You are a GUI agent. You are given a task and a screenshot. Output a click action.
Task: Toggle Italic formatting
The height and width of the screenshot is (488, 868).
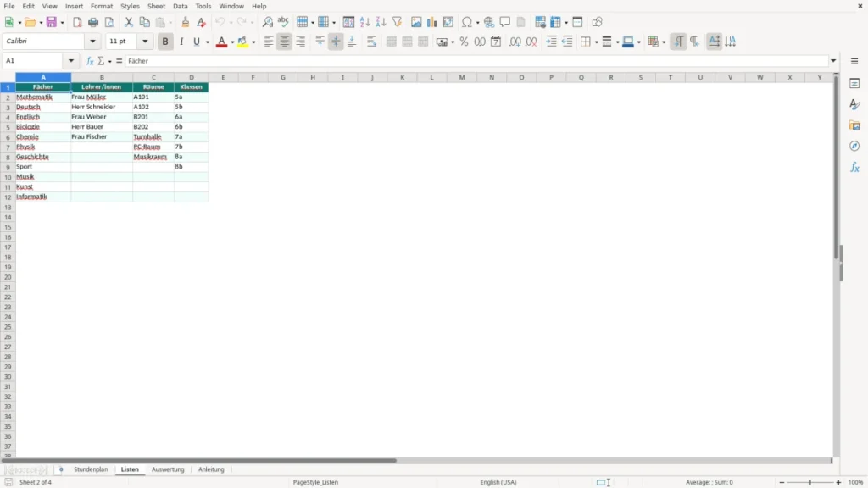[x=181, y=42]
